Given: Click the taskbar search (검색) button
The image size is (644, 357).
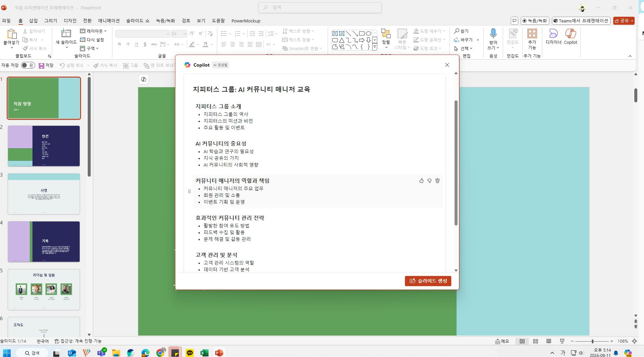Looking at the screenshot, I should tap(32, 353).
